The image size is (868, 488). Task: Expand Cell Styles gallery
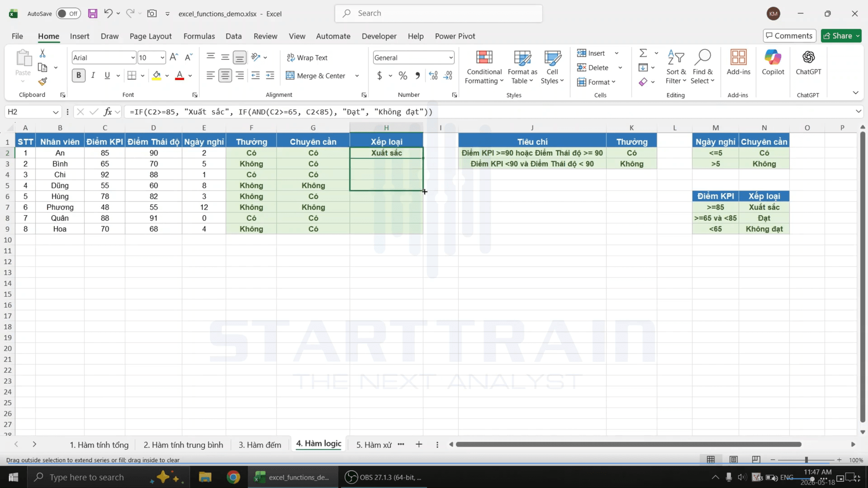coord(552,67)
